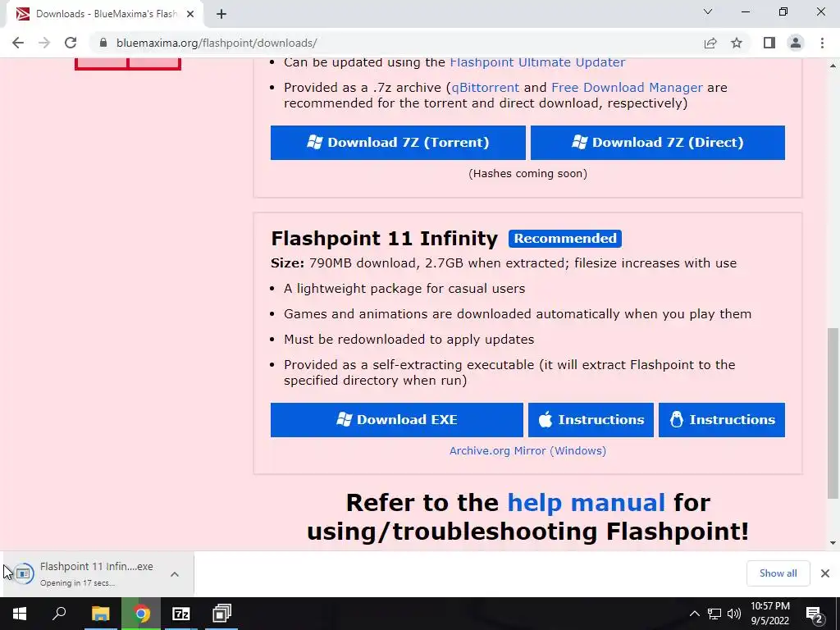Click the 'Must be redownloaded to apply updates' text
This screenshot has width=840, height=630.
click(409, 340)
